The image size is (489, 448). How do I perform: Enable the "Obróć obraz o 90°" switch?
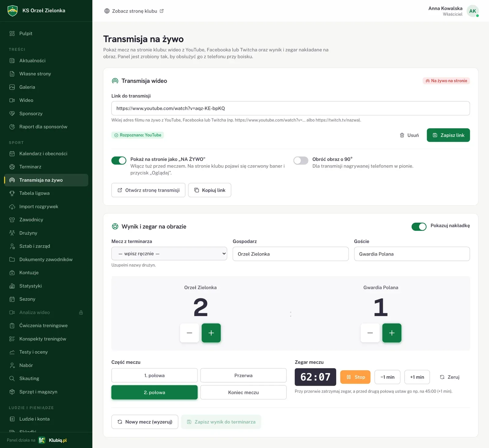(x=301, y=161)
